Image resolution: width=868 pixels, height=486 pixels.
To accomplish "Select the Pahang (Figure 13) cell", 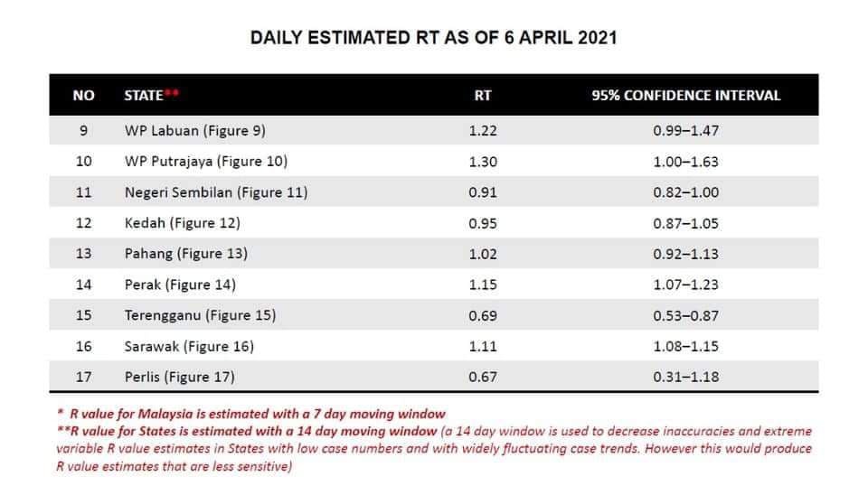I will (186, 253).
